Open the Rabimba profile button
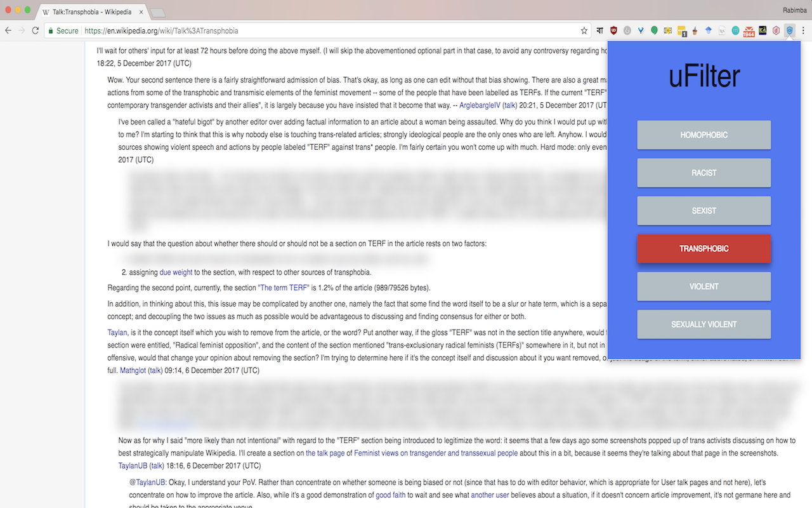The width and height of the screenshot is (812, 508). pyautogui.click(x=794, y=9)
